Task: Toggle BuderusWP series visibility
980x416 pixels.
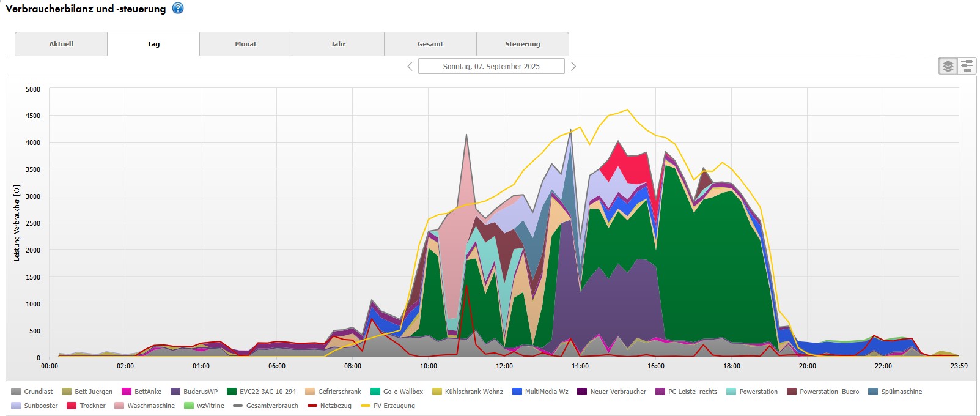Action: (x=200, y=392)
